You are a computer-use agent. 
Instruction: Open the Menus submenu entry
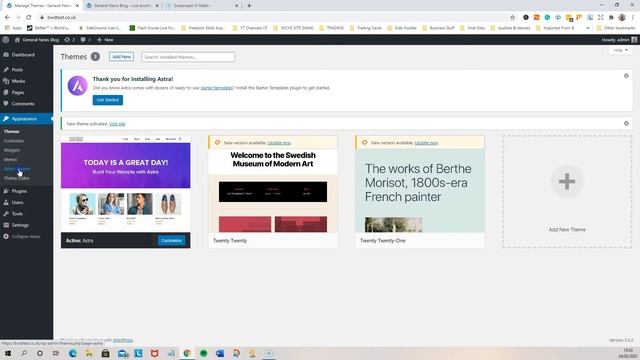click(x=11, y=160)
